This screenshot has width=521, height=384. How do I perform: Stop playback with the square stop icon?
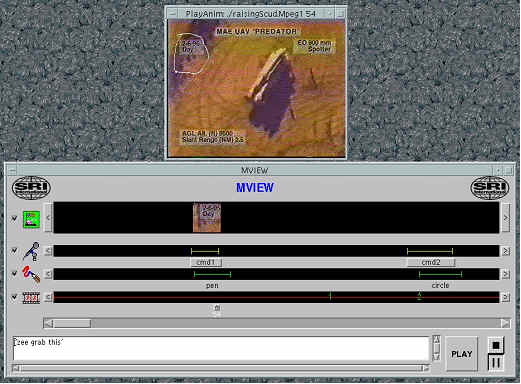[x=496, y=345]
